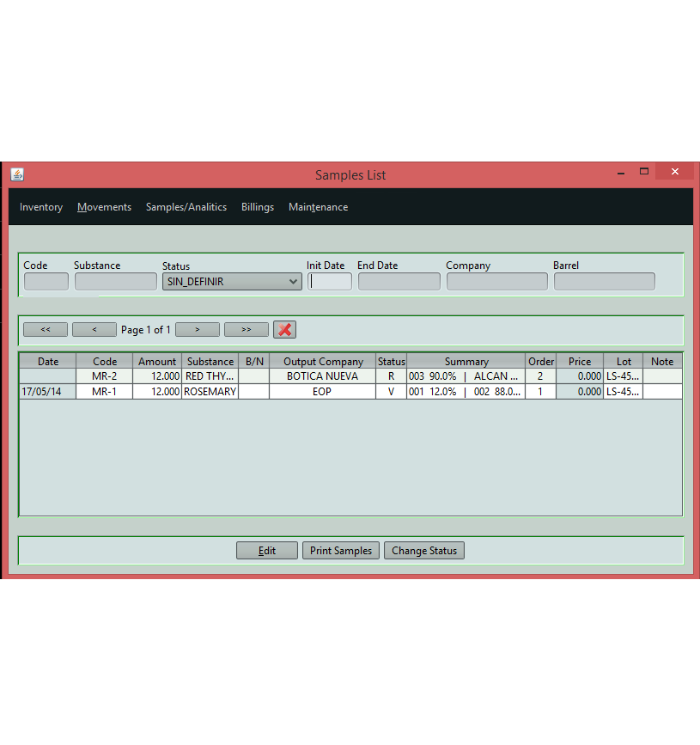Click the Order column header
This screenshot has width=700, height=745.
coord(541,361)
